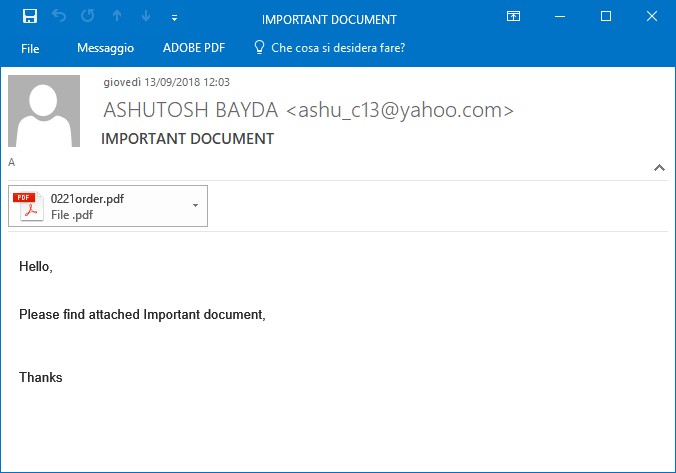Switch to the Messaggio tab

click(x=106, y=48)
